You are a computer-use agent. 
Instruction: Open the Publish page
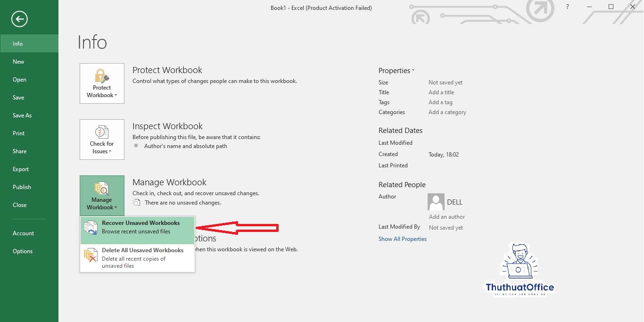(29, 187)
